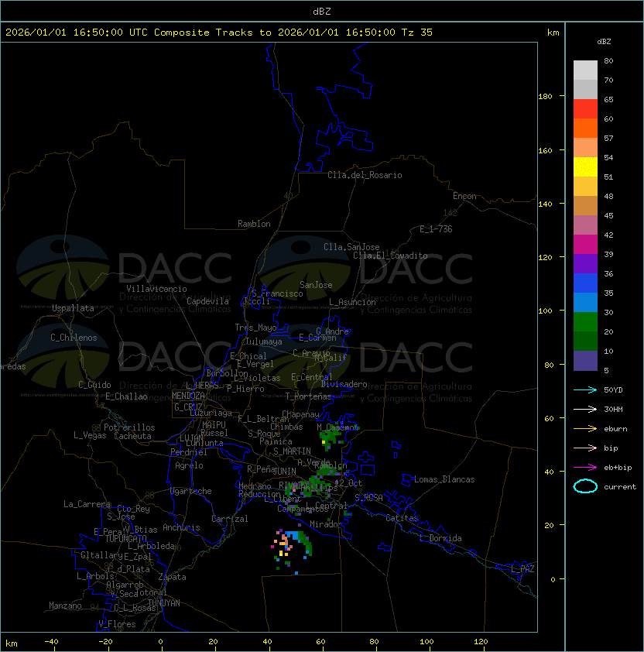Select the red 60–65 dBZ swatch
This screenshot has width=644, height=652.
585,109
